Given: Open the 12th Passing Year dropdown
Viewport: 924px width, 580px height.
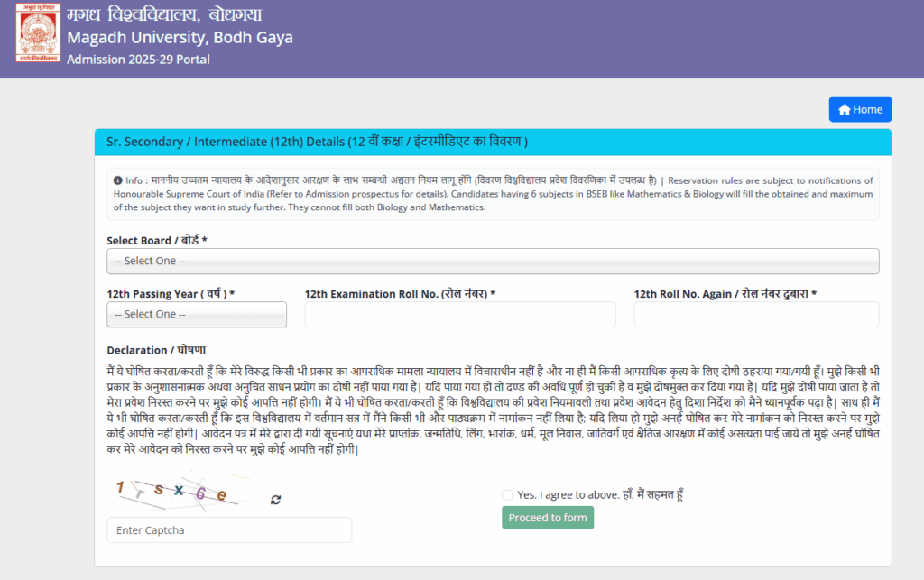Looking at the screenshot, I should point(197,315).
